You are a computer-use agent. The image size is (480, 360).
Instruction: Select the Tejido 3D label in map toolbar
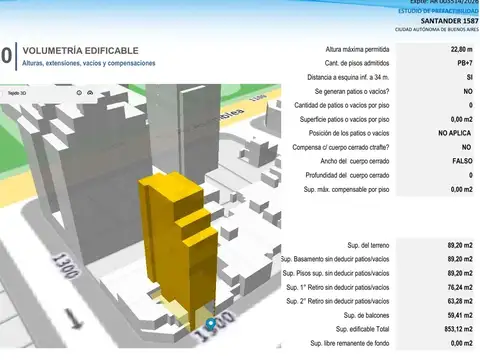pos(17,93)
